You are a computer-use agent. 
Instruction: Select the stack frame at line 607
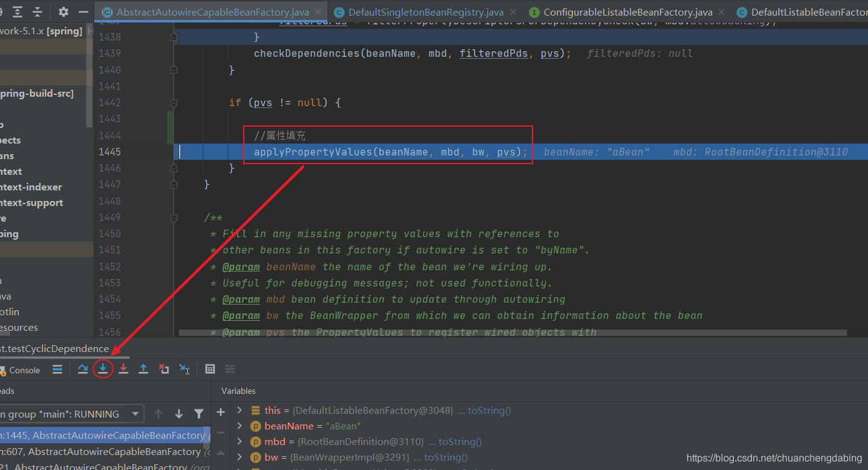point(105,451)
